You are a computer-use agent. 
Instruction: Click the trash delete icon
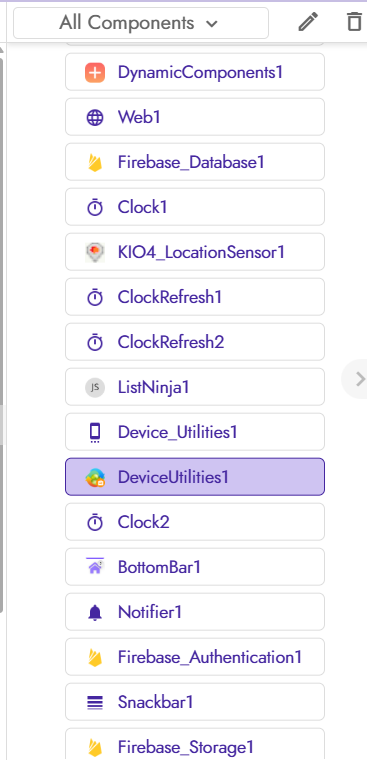point(355,22)
